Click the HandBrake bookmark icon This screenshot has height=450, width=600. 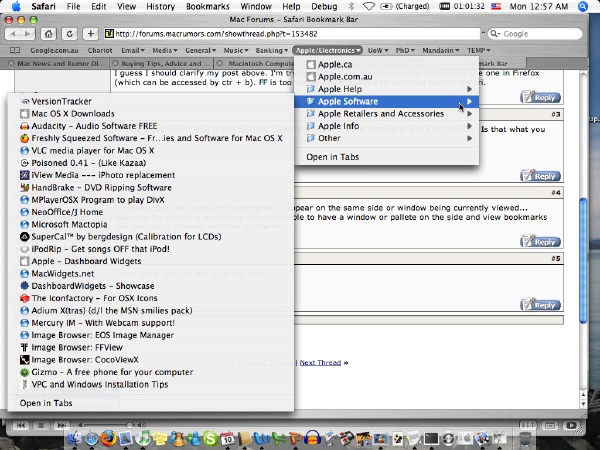24,188
